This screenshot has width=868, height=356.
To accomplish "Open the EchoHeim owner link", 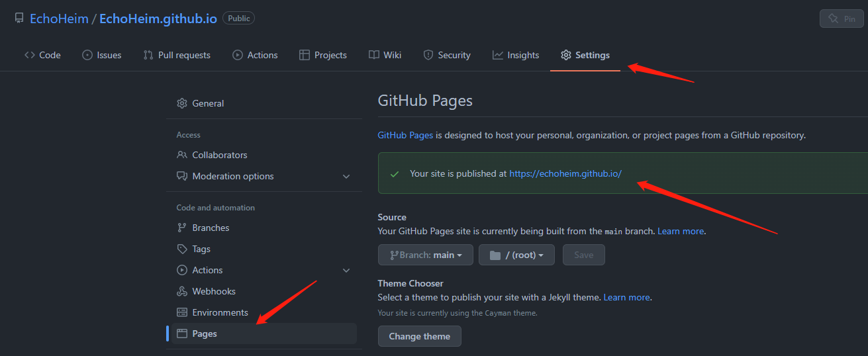I will coord(59,19).
